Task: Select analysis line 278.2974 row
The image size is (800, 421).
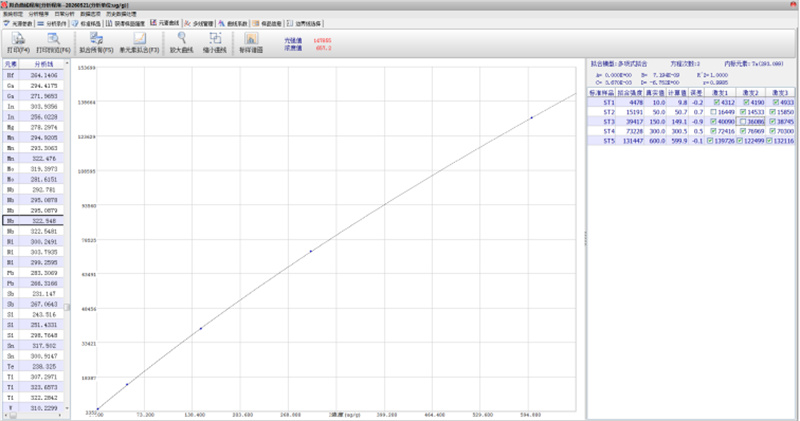Action: pyautogui.click(x=33, y=127)
